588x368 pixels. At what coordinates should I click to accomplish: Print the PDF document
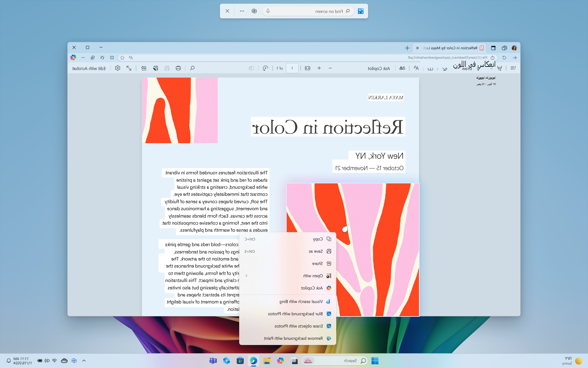click(x=178, y=68)
